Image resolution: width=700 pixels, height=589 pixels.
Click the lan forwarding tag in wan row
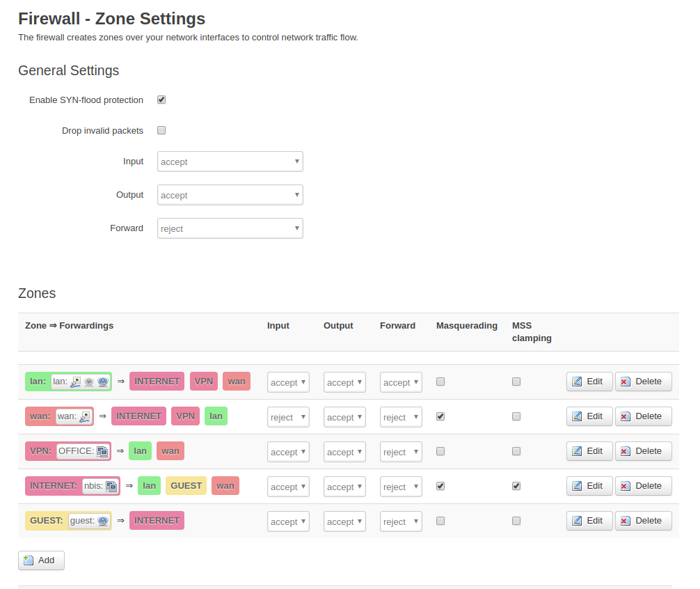click(216, 416)
